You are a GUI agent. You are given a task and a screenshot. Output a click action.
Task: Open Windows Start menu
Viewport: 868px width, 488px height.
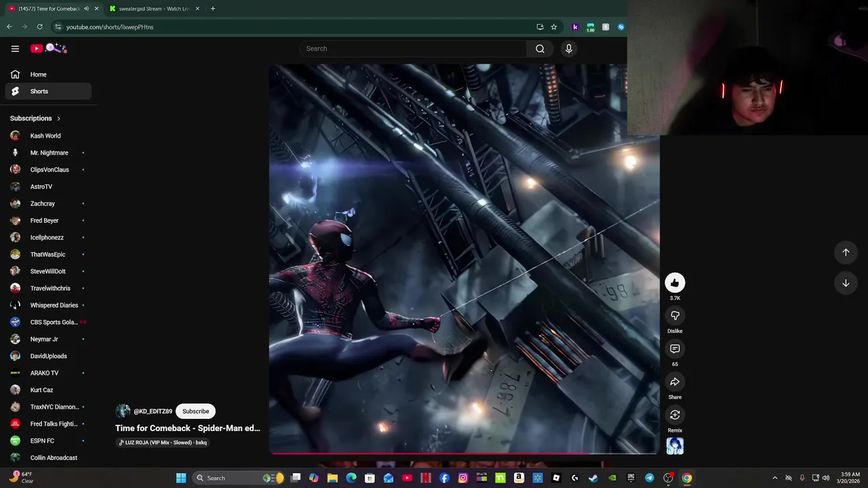(x=181, y=478)
